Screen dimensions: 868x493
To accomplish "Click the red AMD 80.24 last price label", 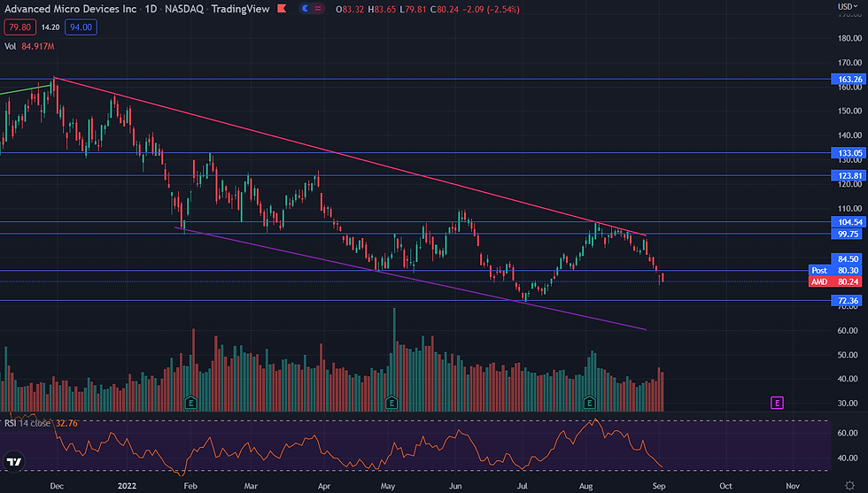I will click(x=835, y=281).
